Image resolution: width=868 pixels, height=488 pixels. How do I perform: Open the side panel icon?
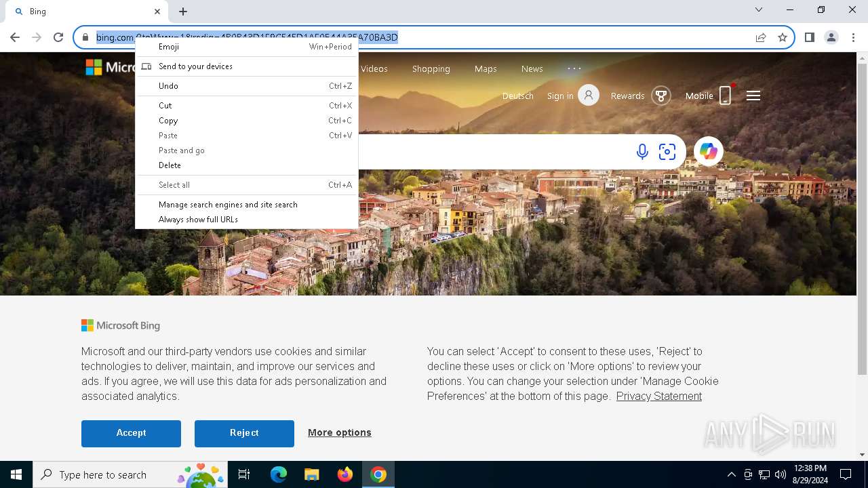click(x=809, y=37)
